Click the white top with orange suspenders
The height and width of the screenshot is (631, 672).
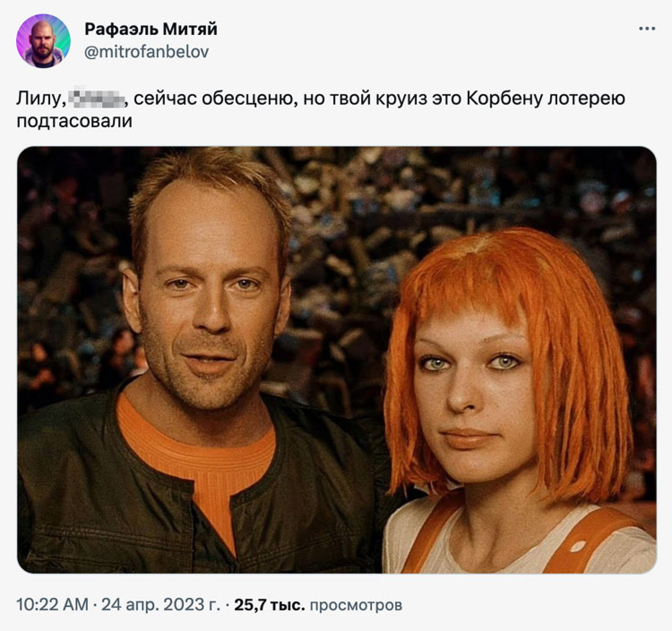point(520,538)
